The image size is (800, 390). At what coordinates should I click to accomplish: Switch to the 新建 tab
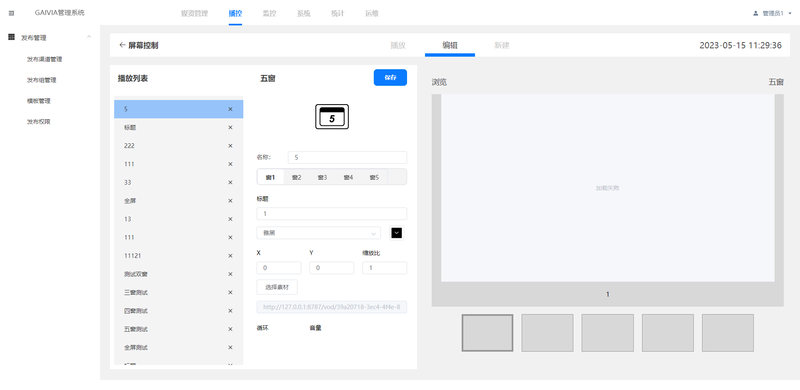(x=502, y=45)
